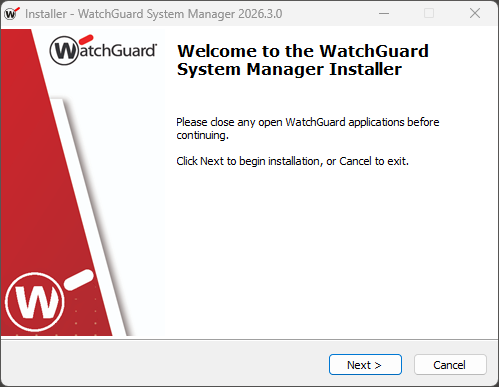This screenshot has width=499, height=387.
Task: Click the Next > button
Action: click(365, 365)
